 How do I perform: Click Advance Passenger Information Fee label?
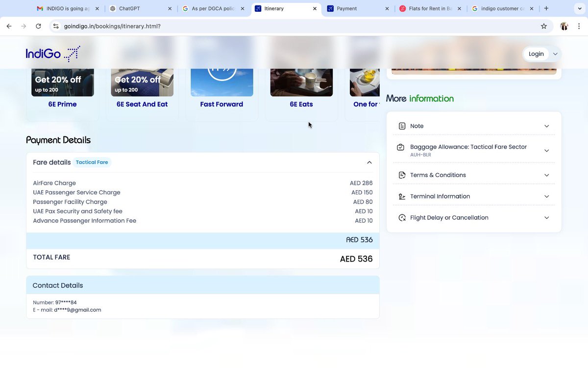coord(85,221)
